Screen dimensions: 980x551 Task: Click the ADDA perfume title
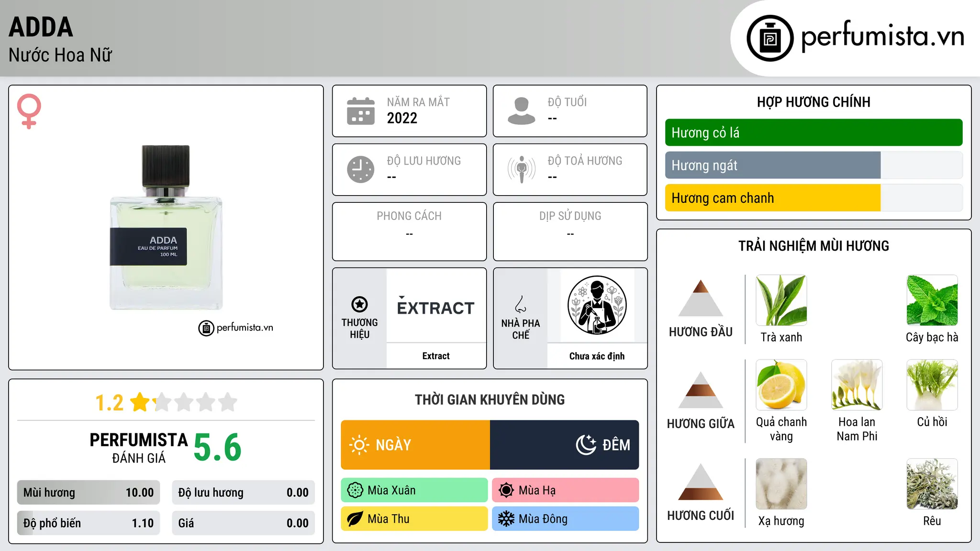click(41, 27)
